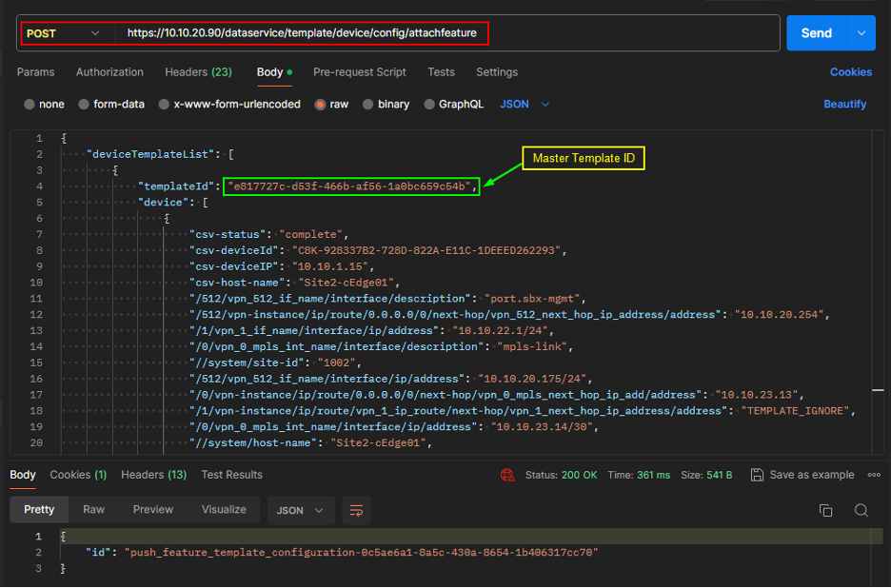Choose the form-data radio option
Screen dimensions: 891x588
[x=85, y=105]
